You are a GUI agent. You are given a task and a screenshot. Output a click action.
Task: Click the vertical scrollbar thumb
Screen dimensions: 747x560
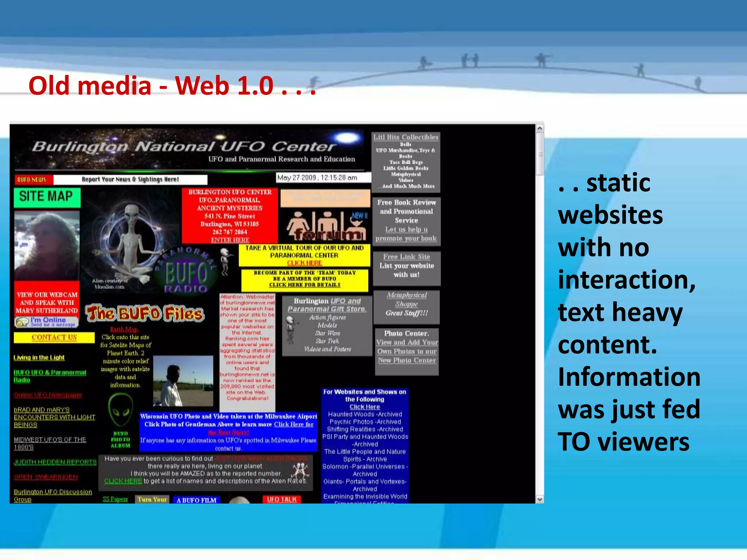click(x=540, y=154)
